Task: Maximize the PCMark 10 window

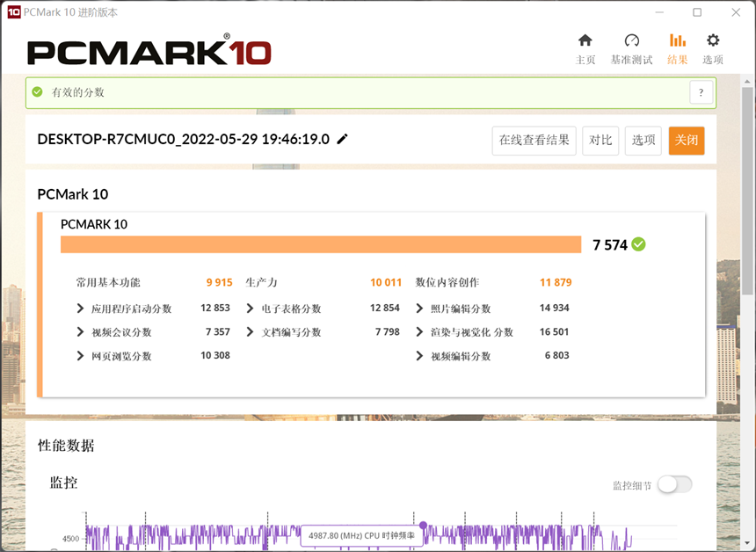Action: [697, 12]
